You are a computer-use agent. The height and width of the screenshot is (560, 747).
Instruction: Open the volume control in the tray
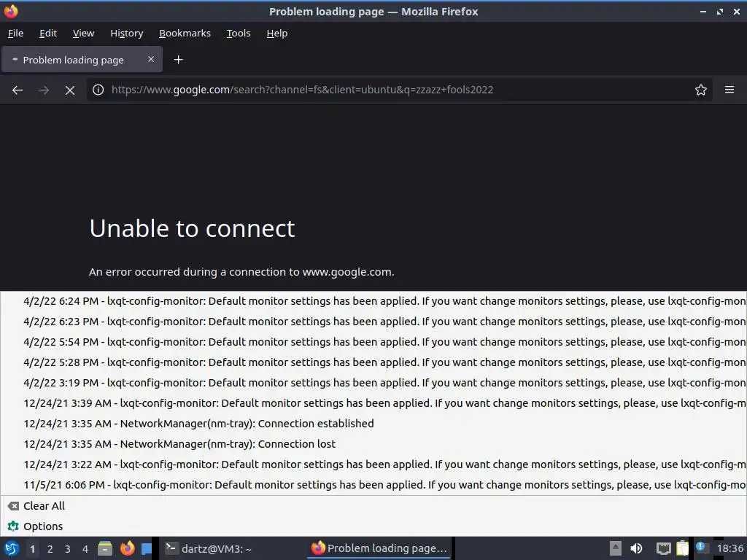636,548
